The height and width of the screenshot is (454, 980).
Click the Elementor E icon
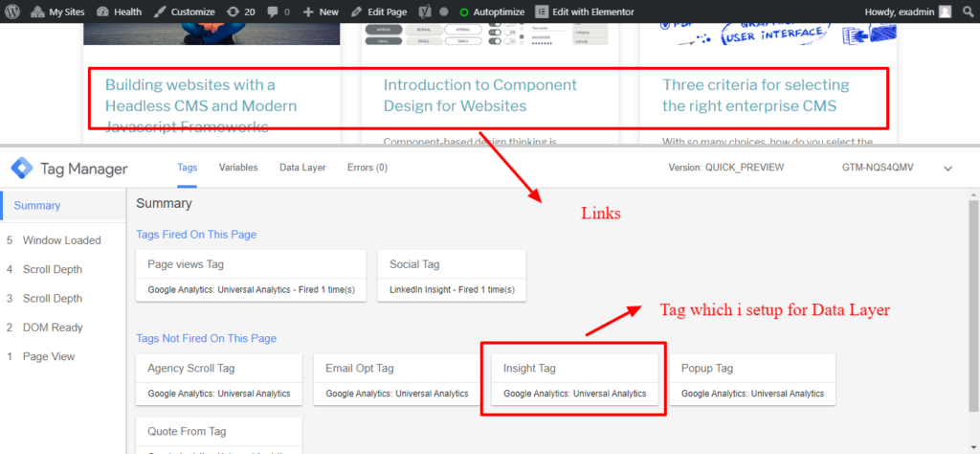543,11
